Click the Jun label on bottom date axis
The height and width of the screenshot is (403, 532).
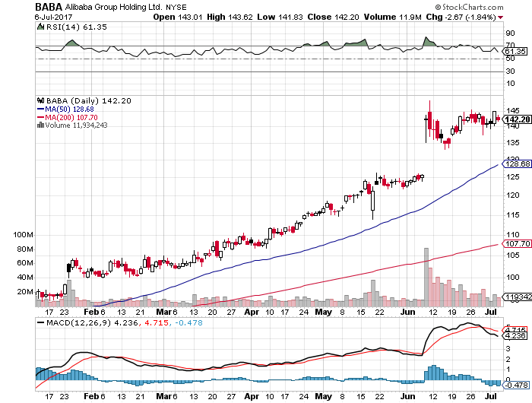[407, 396]
